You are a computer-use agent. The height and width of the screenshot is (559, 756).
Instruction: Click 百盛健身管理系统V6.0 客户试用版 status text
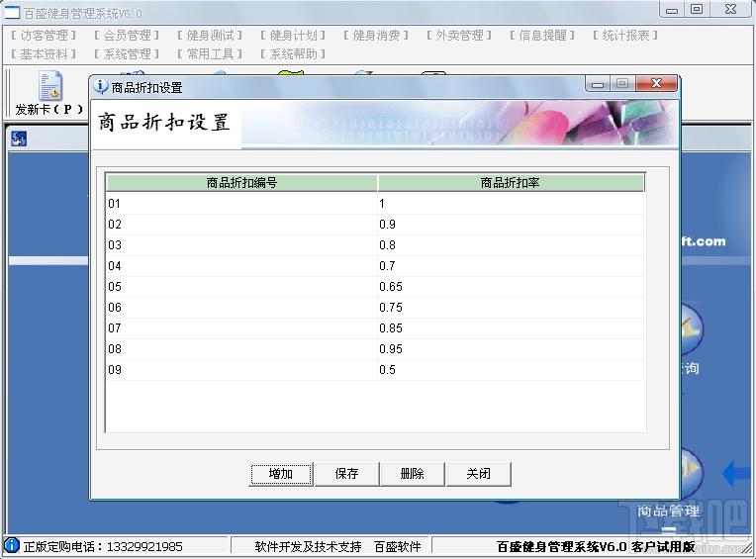(x=596, y=546)
